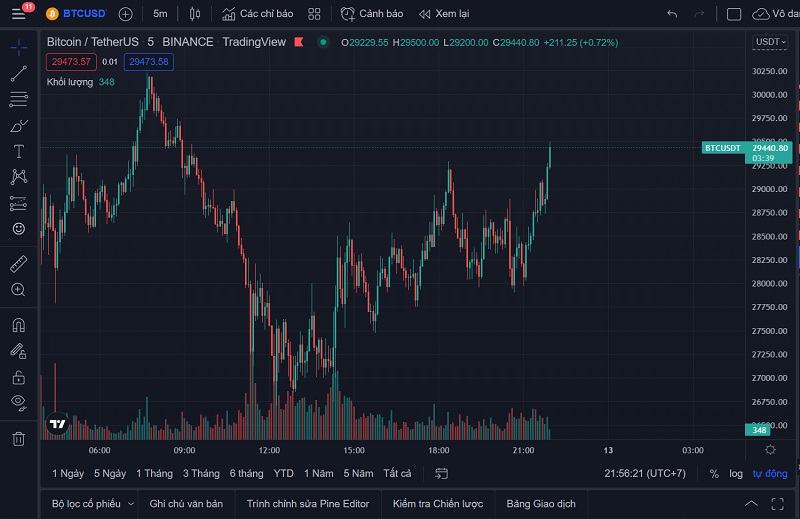Open Các chỉ báo indicators

point(258,14)
